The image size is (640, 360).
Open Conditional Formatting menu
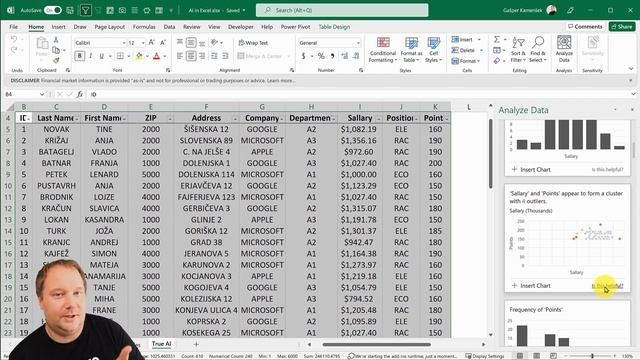coord(382,49)
